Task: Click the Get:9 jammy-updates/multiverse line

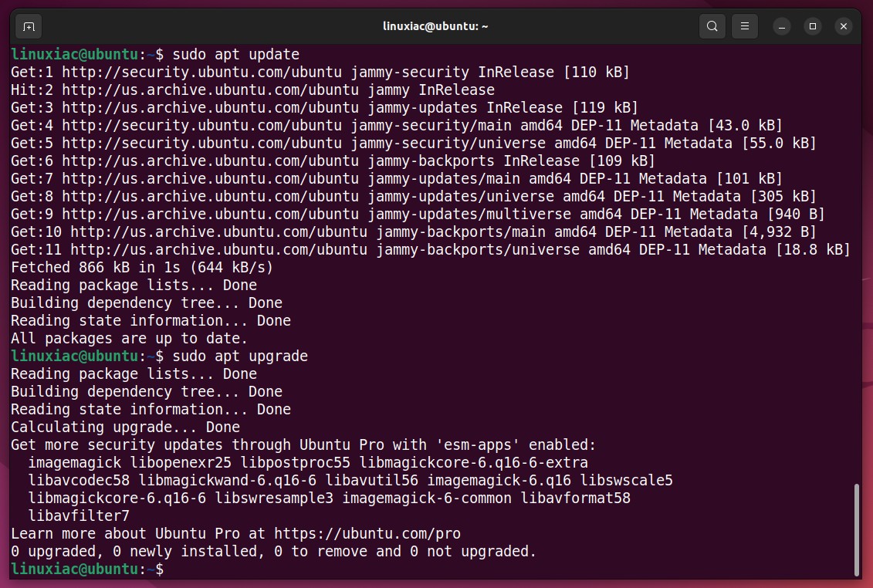Action: [418, 214]
